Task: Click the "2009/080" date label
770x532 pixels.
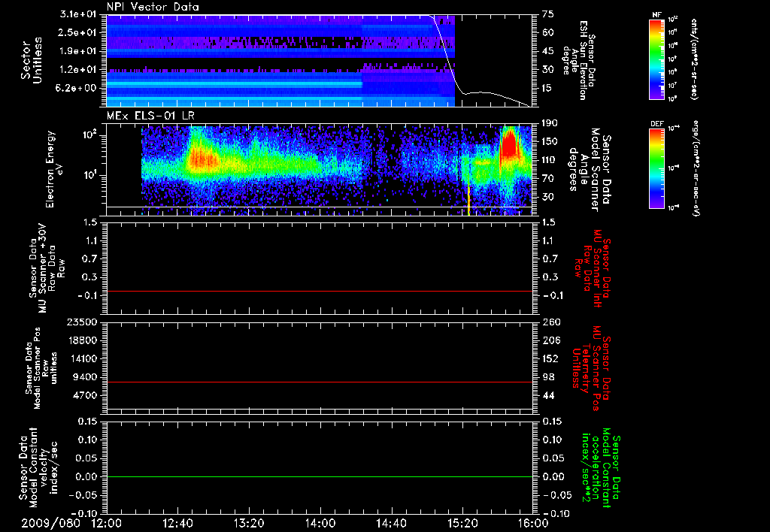Action: pos(50,523)
